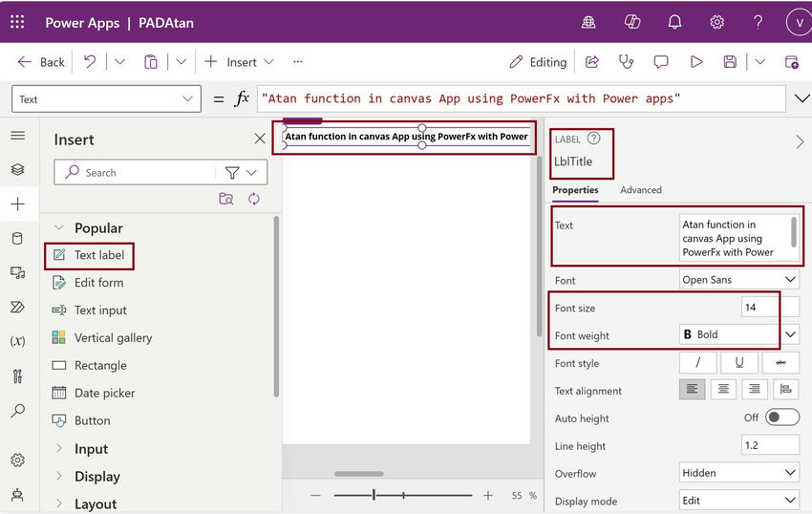The height and width of the screenshot is (514, 812).
Task: Toggle strikethrough font style
Action: pyautogui.click(x=780, y=363)
